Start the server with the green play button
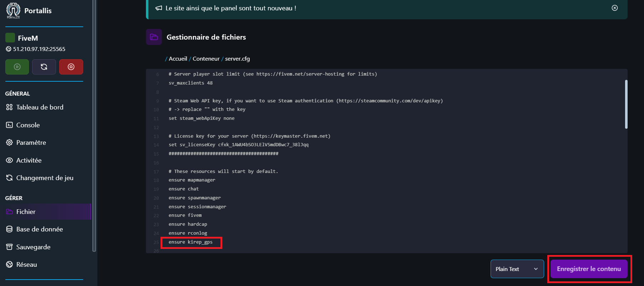The height and width of the screenshot is (286, 644). click(17, 67)
